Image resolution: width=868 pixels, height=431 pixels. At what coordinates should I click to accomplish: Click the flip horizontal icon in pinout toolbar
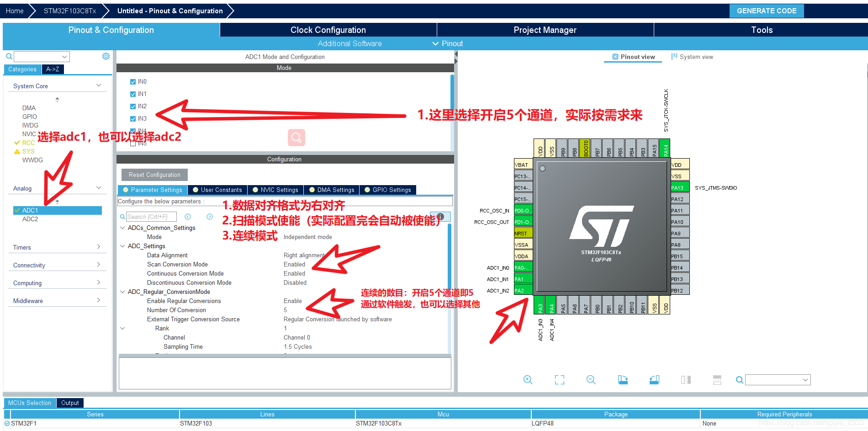[686, 380]
